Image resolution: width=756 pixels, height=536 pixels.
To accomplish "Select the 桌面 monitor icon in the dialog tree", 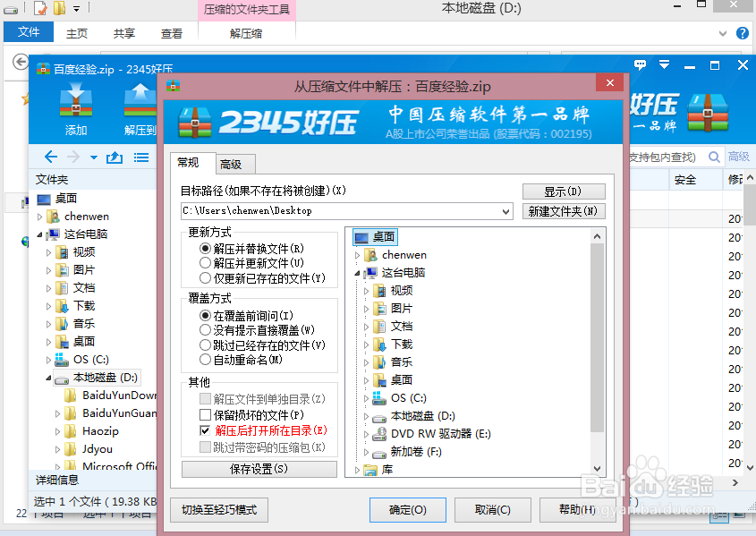I will (x=361, y=237).
